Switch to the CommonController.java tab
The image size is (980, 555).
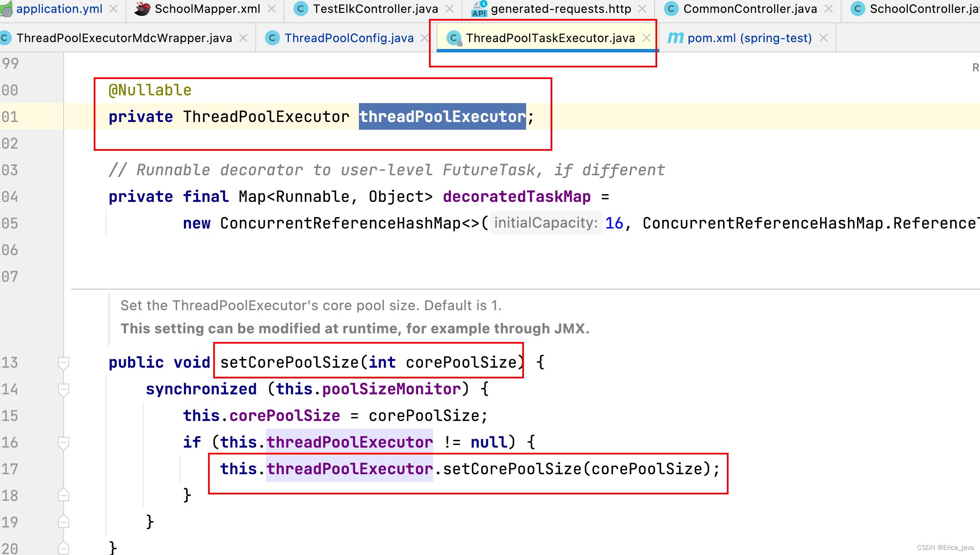[x=750, y=9]
